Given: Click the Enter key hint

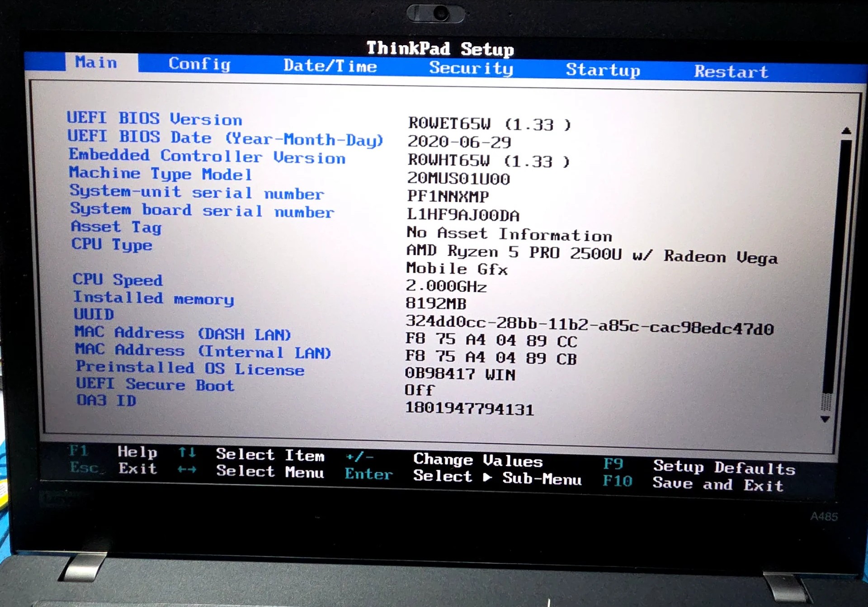Looking at the screenshot, I should (x=369, y=474).
